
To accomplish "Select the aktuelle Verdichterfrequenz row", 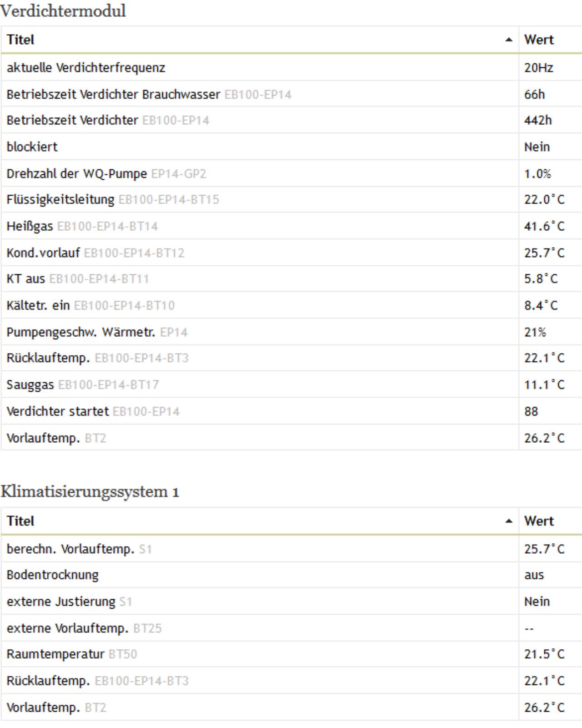I will (x=291, y=68).
